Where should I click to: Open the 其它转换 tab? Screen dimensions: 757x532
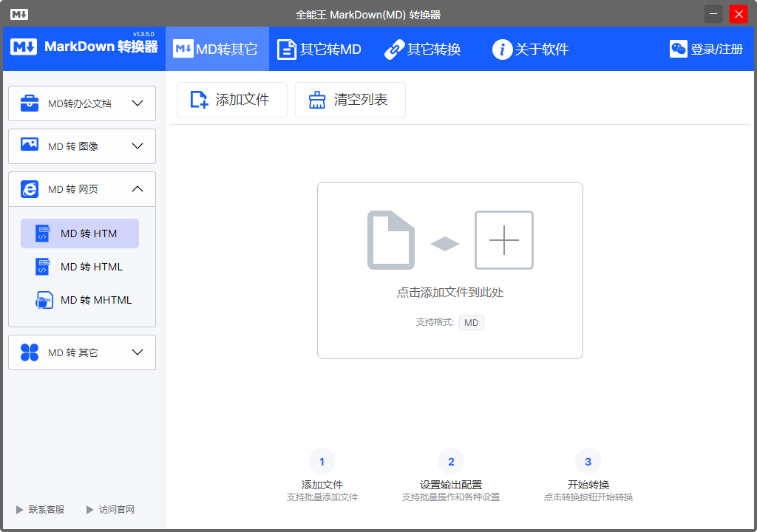[423, 49]
